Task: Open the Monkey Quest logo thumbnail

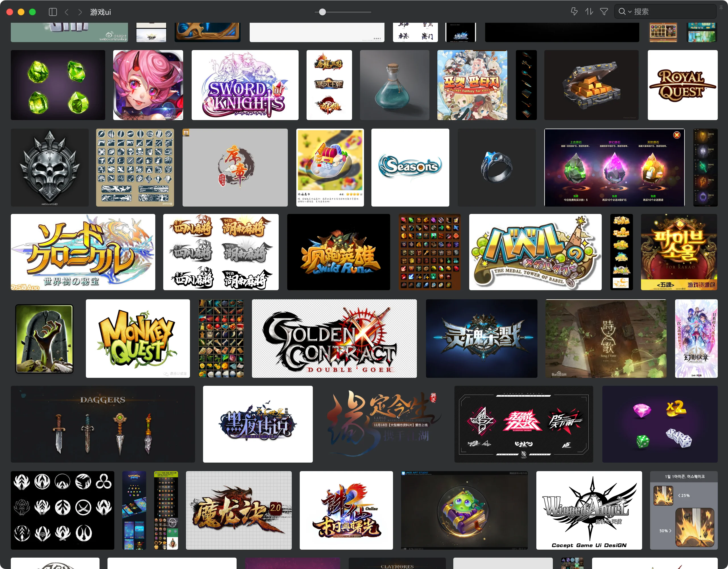Action: [x=138, y=339]
